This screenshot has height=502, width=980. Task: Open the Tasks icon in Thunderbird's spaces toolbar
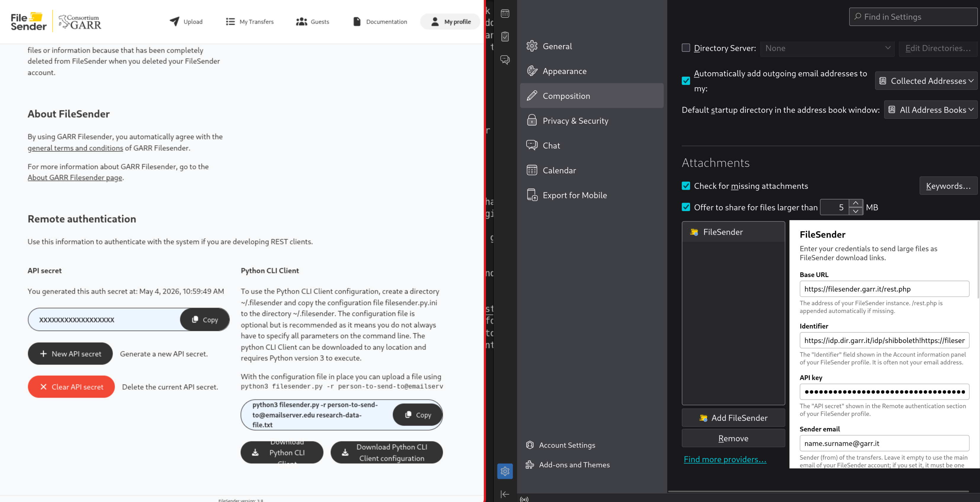[505, 36]
